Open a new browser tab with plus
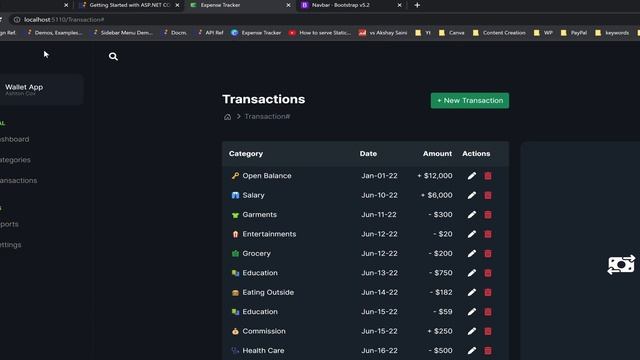Image resolution: width=640 pixels, height=360 pixels. point(417,5)
